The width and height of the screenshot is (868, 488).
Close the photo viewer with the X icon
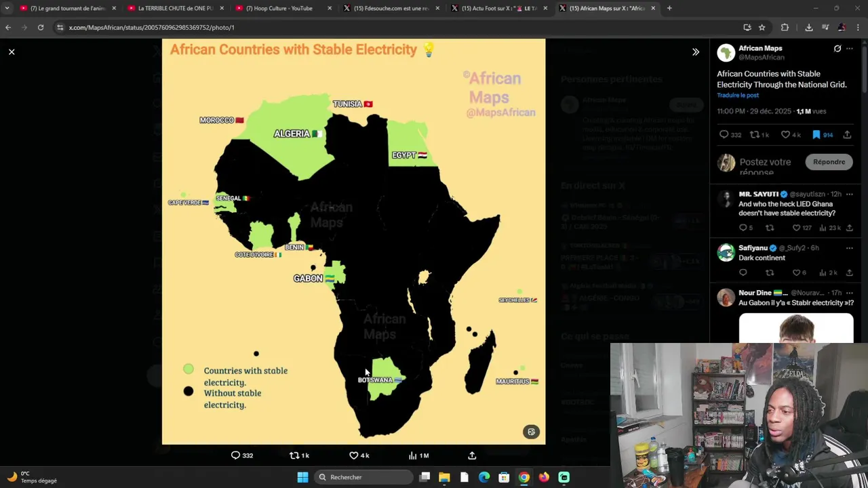tap(12, 52)
